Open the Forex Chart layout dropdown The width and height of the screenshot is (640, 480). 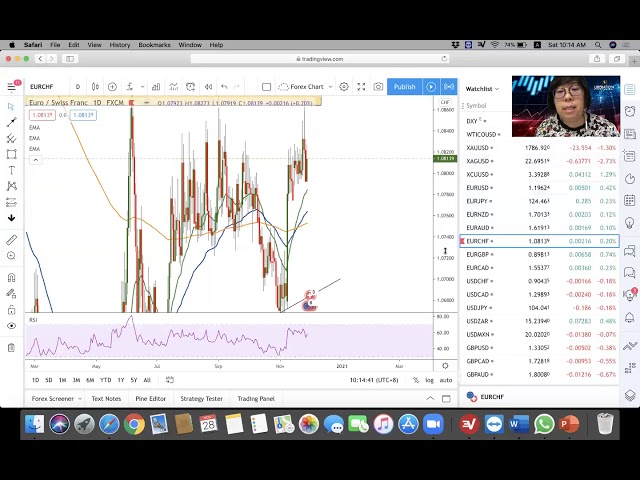(x=305, y=87)
